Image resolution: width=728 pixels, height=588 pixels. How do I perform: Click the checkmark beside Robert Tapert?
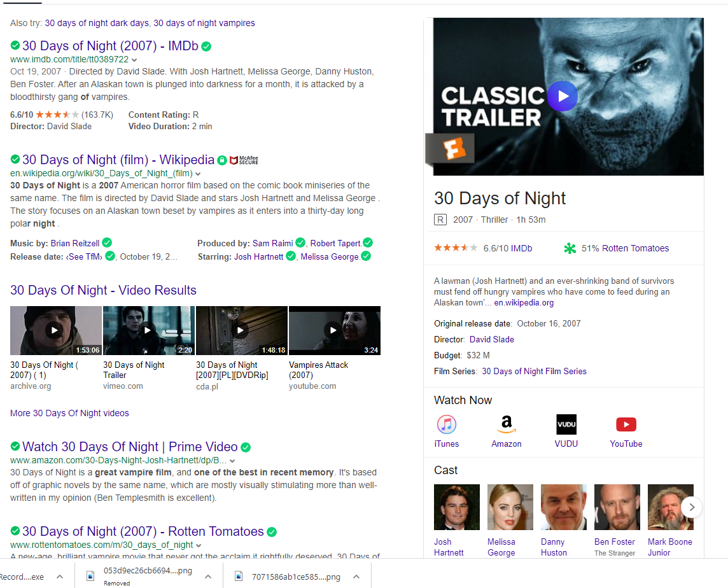(368, 242)
